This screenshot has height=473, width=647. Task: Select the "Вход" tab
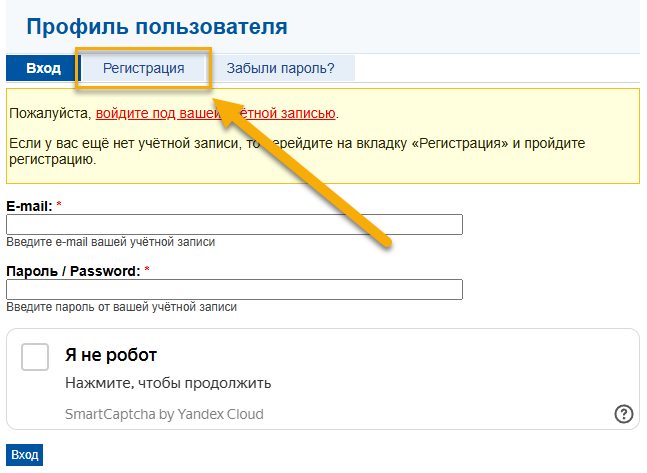coord(43,68)
